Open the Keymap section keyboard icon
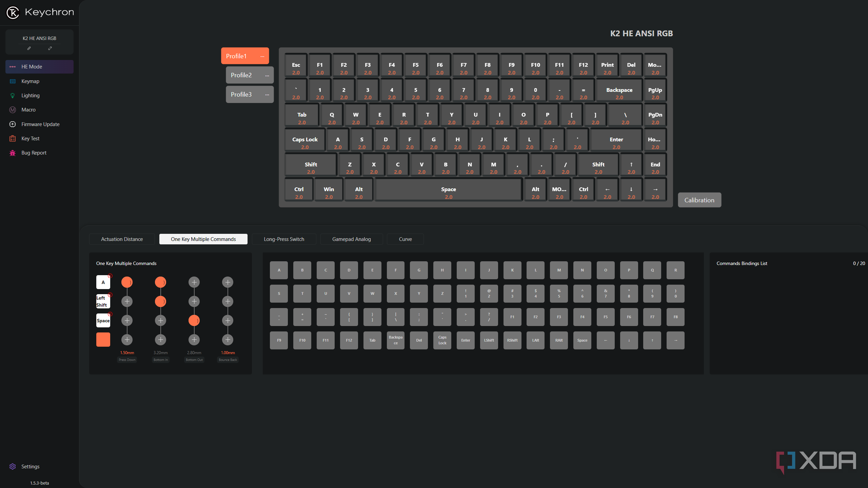Screen dimensions: 868x488 pos(13,81)
